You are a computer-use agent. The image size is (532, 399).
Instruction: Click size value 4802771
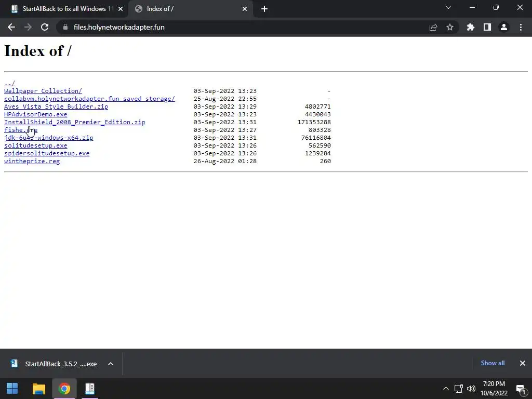click(x=318, y=107)
